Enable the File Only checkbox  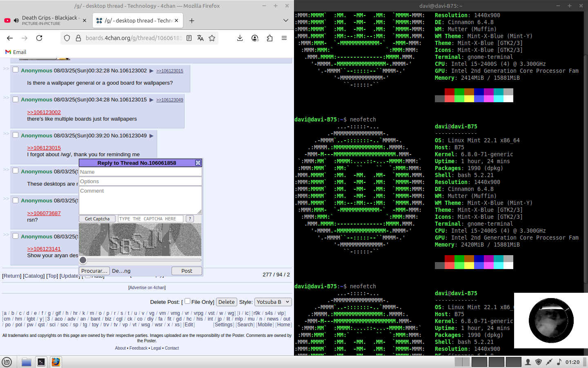(x=187, y=301)
